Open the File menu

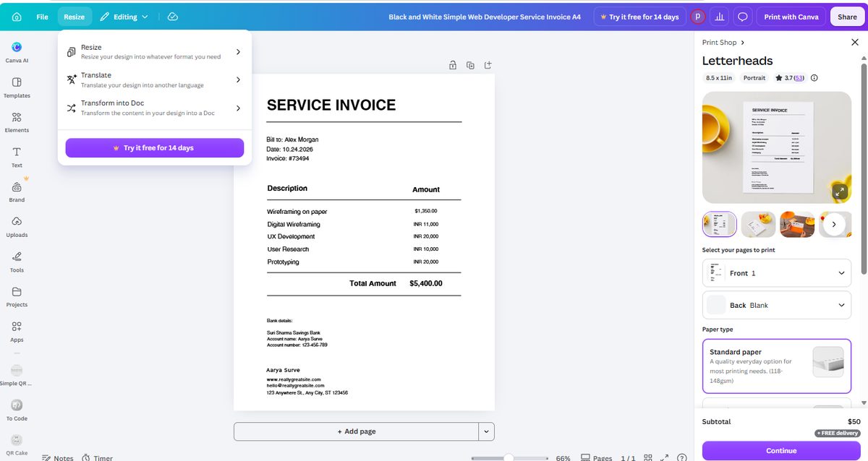pos(42,17)
